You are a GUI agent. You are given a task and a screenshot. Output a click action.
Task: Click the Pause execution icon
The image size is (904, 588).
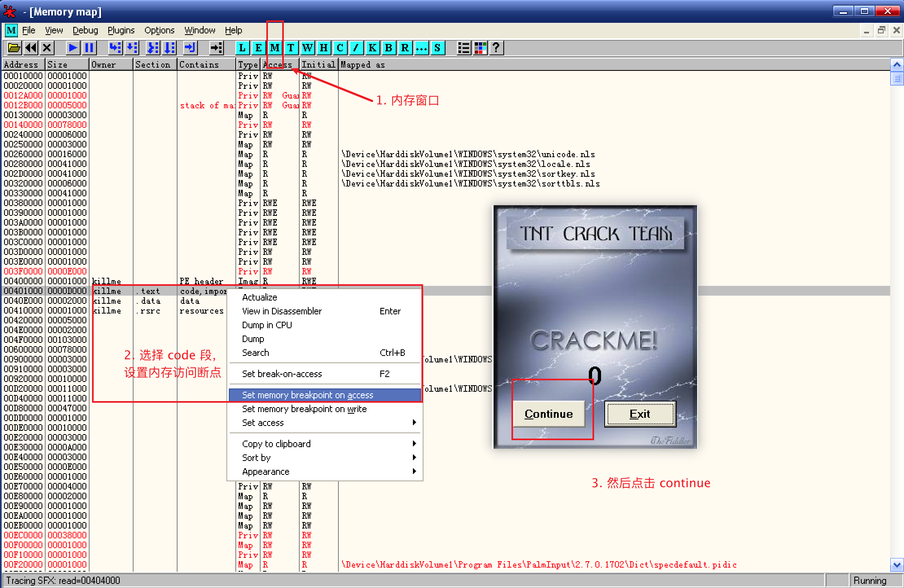tap(89, 48)
